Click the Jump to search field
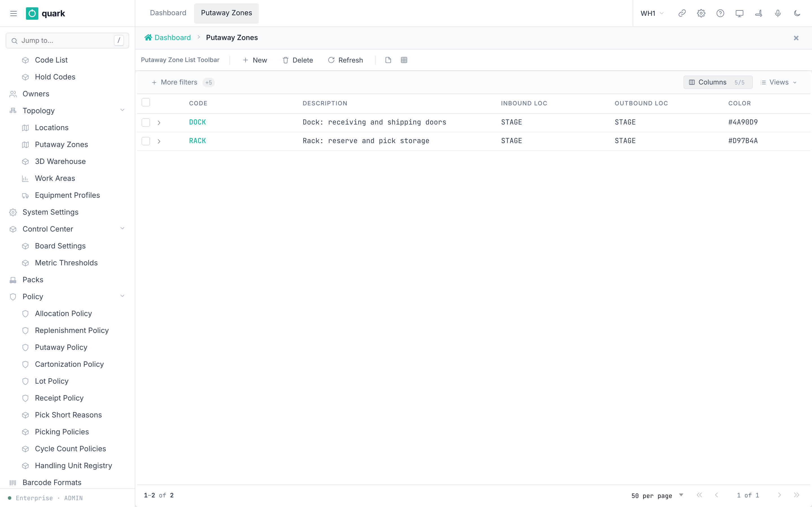 click(67, 41)
